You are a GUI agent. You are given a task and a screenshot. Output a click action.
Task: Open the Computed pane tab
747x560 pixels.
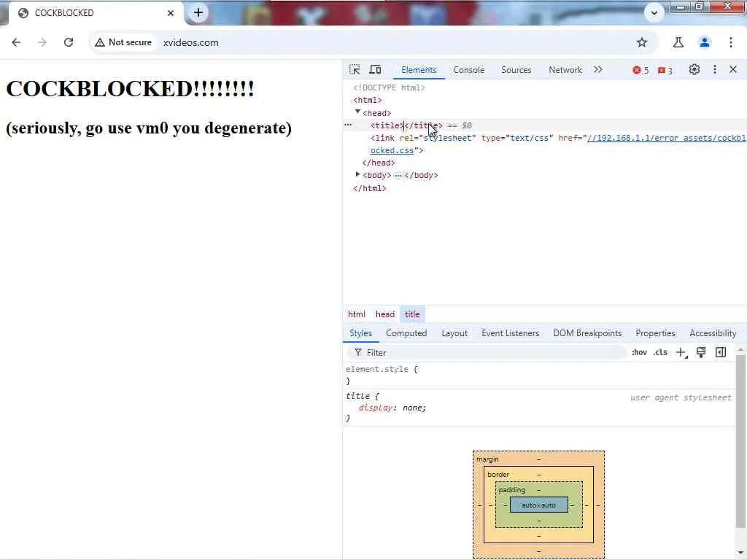pyautogui.click(x=406, y=333)
